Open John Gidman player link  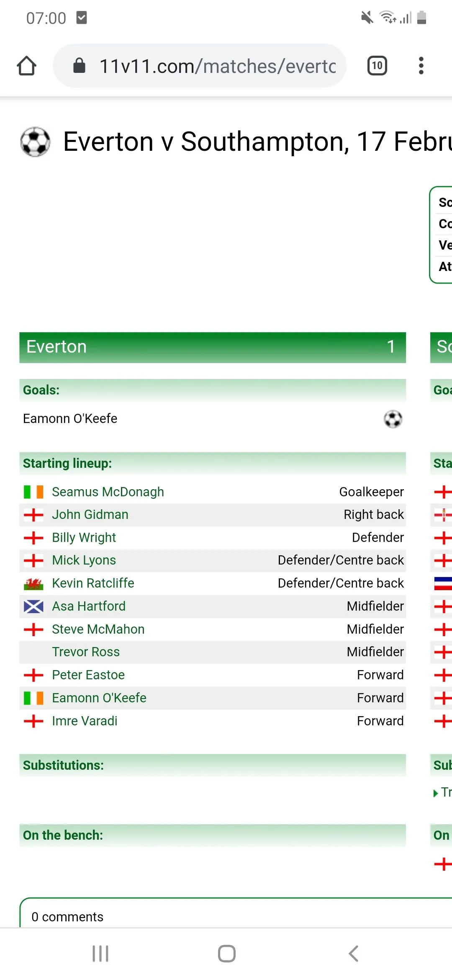(90, 514)
